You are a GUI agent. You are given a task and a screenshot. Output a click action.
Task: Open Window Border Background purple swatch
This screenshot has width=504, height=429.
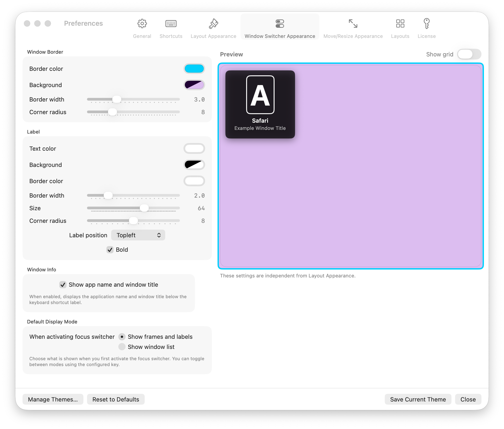pyautogui.click(x=194, y=85)
